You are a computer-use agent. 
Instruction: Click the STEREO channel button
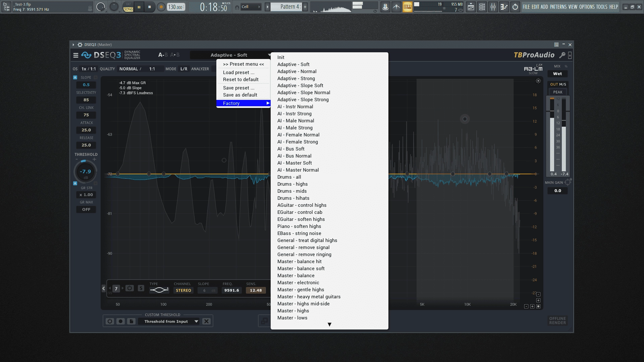[183, 291]
